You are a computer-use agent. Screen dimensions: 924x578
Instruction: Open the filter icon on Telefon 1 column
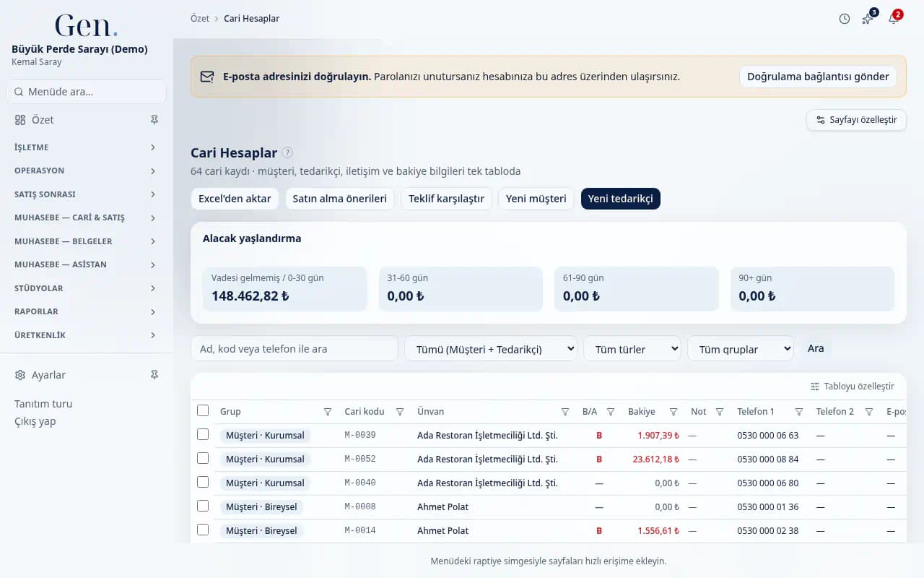click(x=799, y=412)
